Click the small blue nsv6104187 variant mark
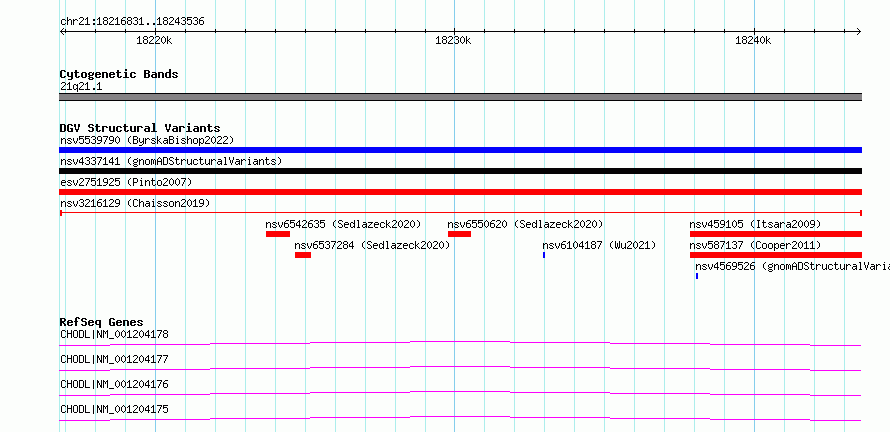The image size is (890, 432). tap(544, 255)
